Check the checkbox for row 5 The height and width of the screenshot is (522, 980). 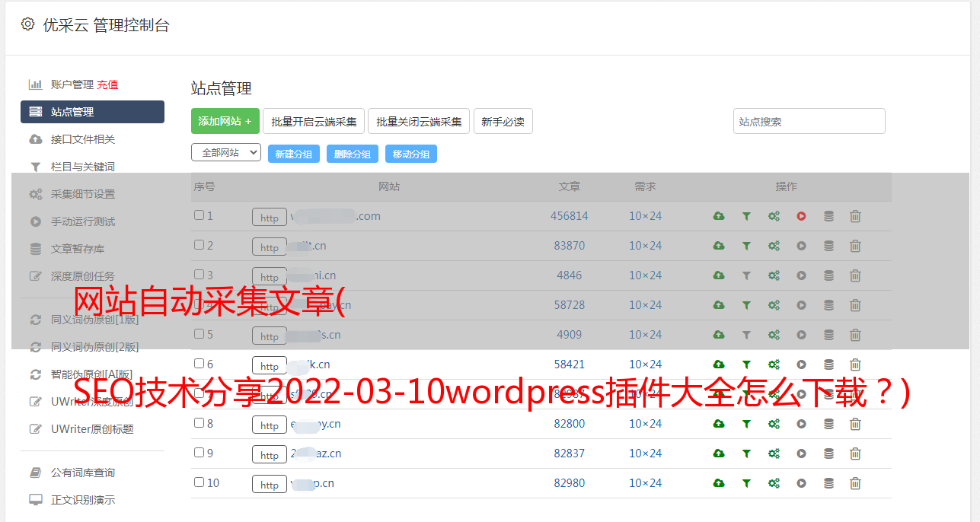tap(199, 334)
